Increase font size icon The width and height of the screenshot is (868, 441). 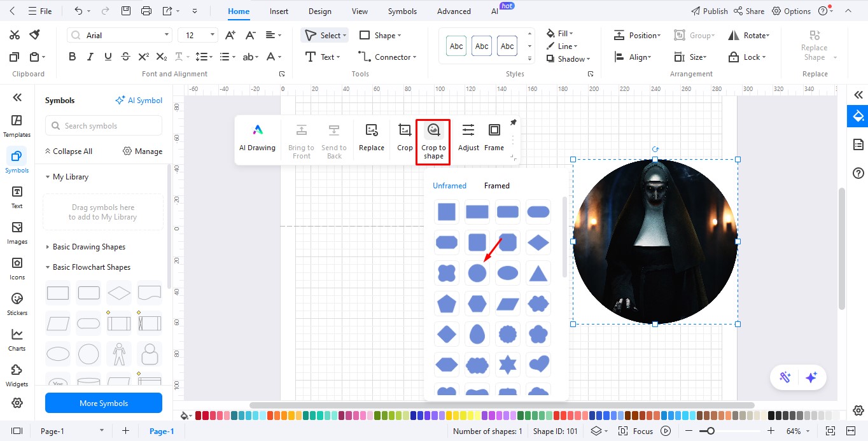(x=230, y=35)
